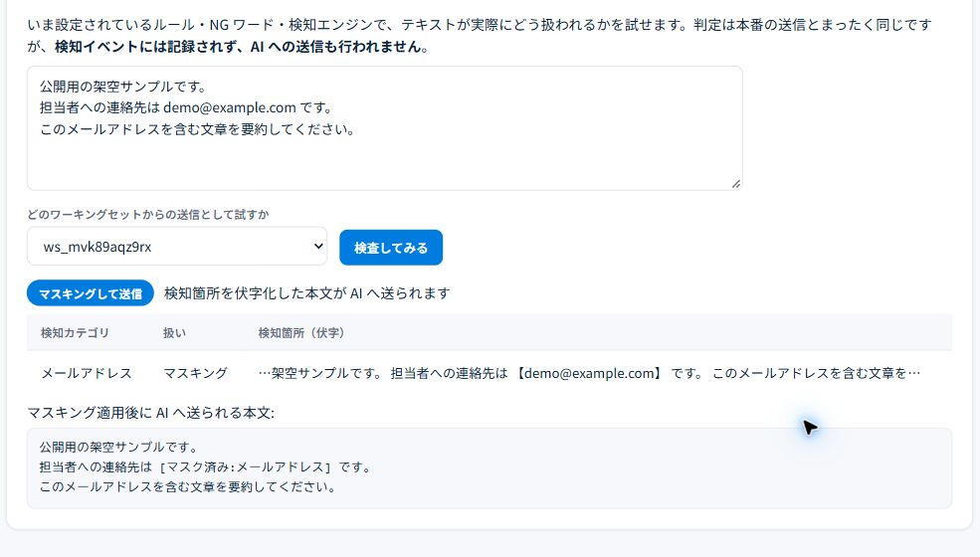Click the textarea resize handle corner
Image resolution: width=980 pixels, height=557 pixels.
pyautogui.click(x=735, y=184)
